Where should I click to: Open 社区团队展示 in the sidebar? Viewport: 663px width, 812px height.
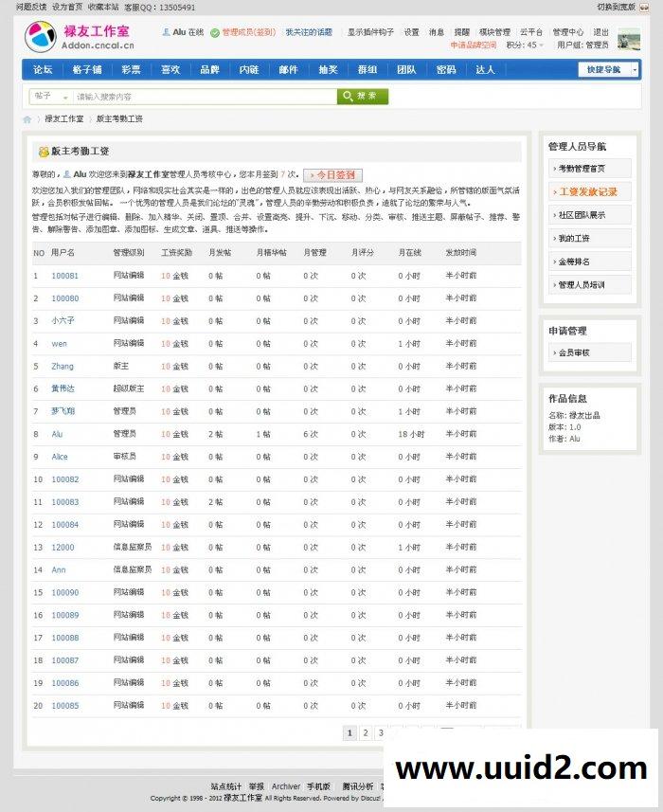pyautogui.click(x=589, y=215)
